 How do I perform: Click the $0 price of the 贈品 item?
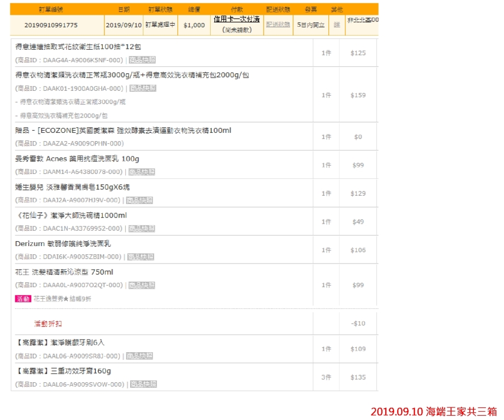tap(358, 137)
